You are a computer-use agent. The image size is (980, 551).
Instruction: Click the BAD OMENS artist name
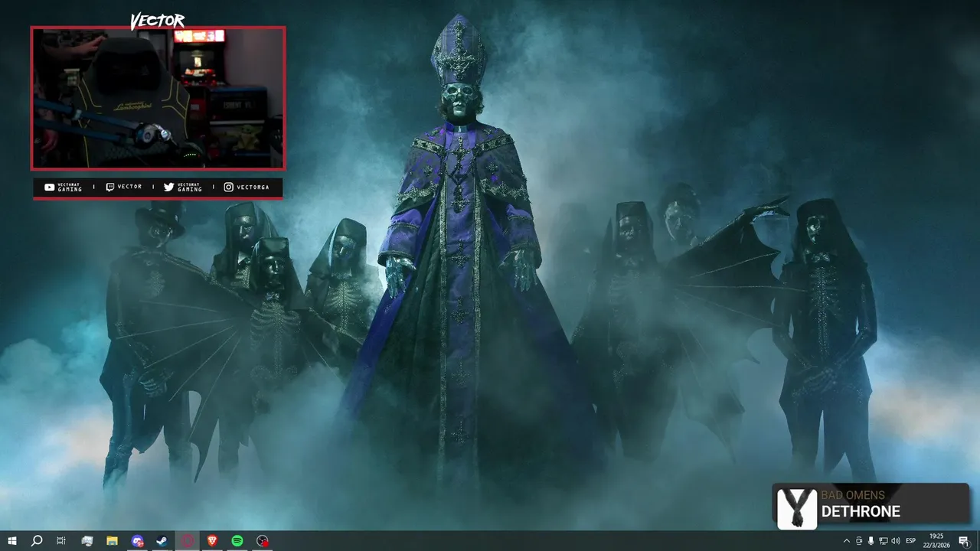click(x=853, y=495)
